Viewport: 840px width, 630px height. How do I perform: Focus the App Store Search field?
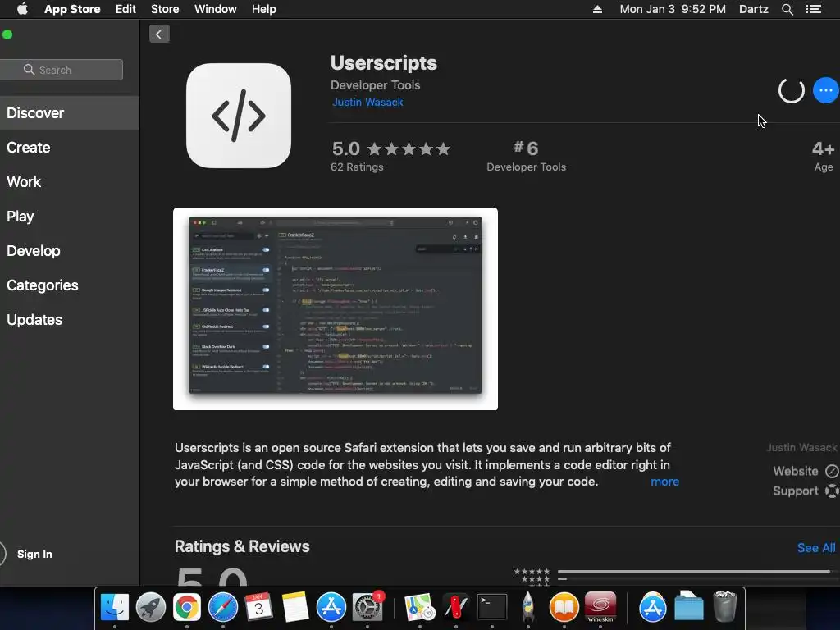tap(61, 70)
